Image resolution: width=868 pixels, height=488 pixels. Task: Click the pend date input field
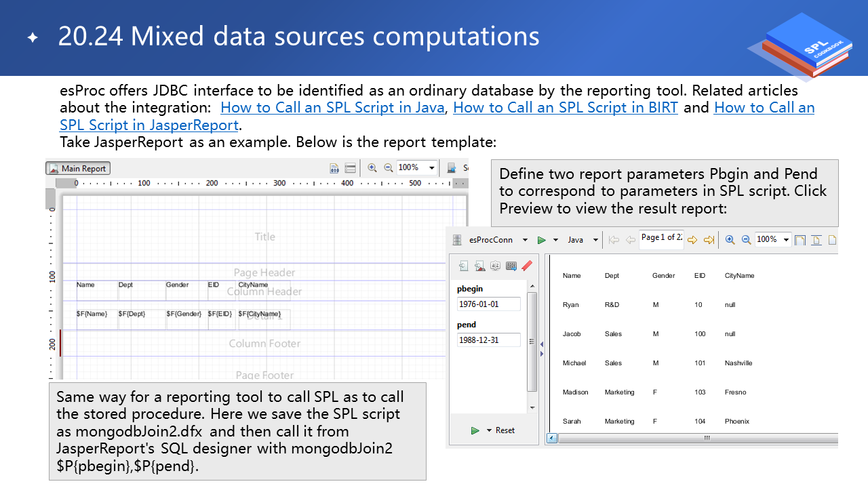488,340
